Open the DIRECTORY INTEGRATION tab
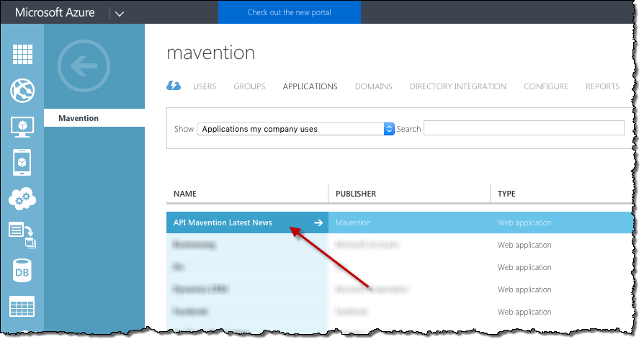 coord(458,86)
